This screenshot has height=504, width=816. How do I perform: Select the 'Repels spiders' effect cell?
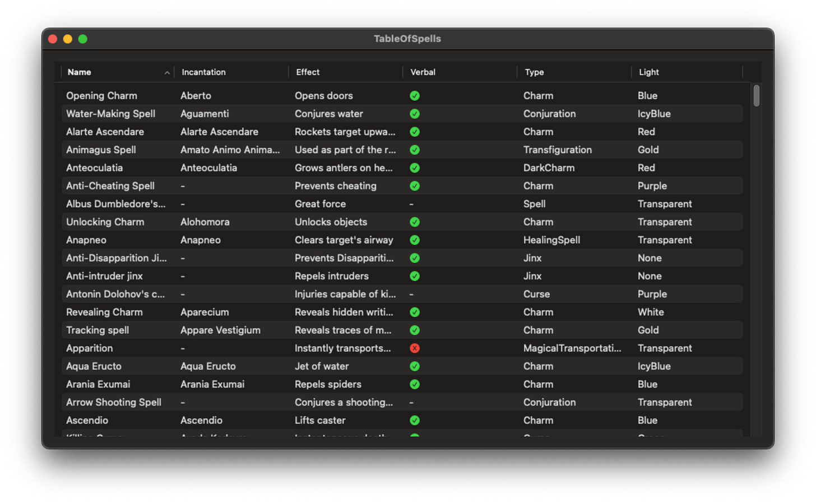pyautogui.click(x=328, y=384)
